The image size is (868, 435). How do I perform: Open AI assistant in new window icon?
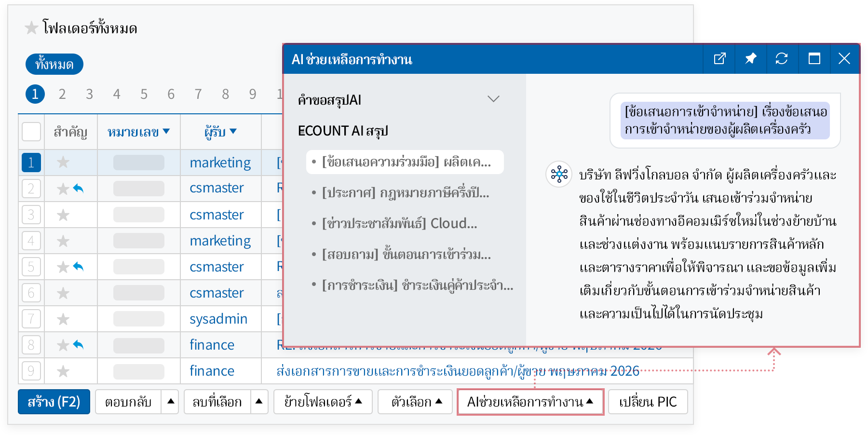click(x=719, y=59)
